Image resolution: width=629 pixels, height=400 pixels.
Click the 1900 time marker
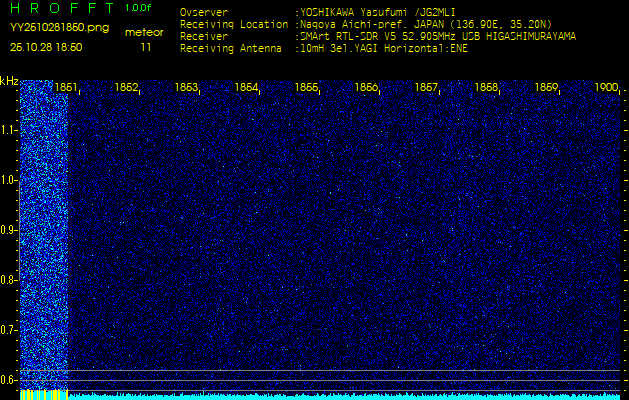tap(606, 88)
